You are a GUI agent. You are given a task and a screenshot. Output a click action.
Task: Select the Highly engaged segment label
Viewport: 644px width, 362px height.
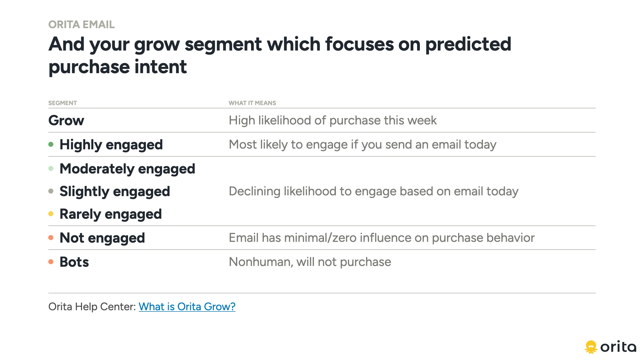point(111,145)
